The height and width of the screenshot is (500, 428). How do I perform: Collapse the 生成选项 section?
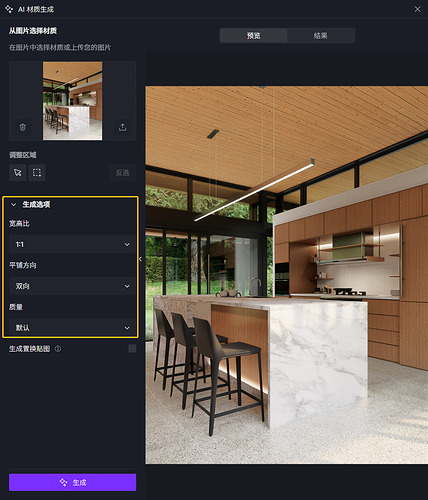tap(14, 205)
